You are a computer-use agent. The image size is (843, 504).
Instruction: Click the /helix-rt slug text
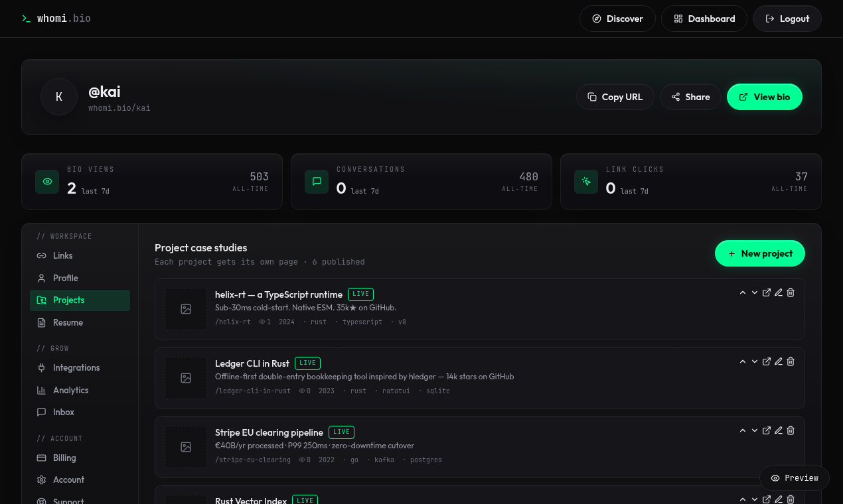pos(233,322)
